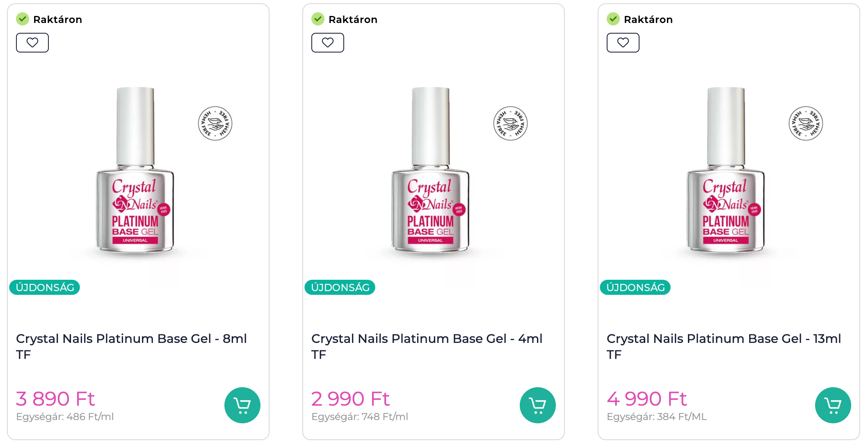Click HEMA Free badge on 13ml product
Screen dimensions: 868x443
coord(806,123)
